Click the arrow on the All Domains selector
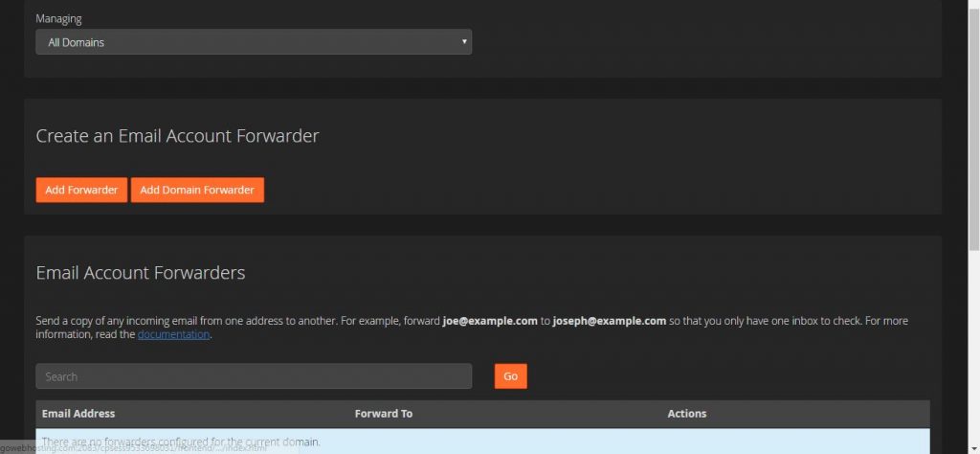 coord(464,41)
